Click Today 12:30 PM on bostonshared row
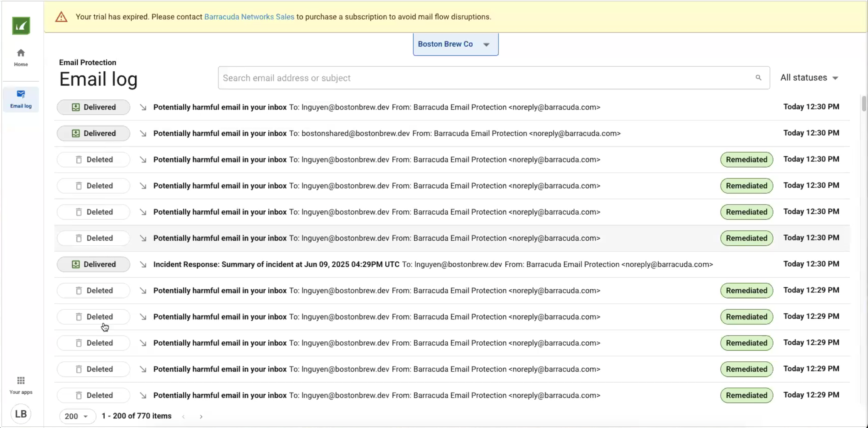This screenshot has width=868, height=428. [x=811, y=133]
